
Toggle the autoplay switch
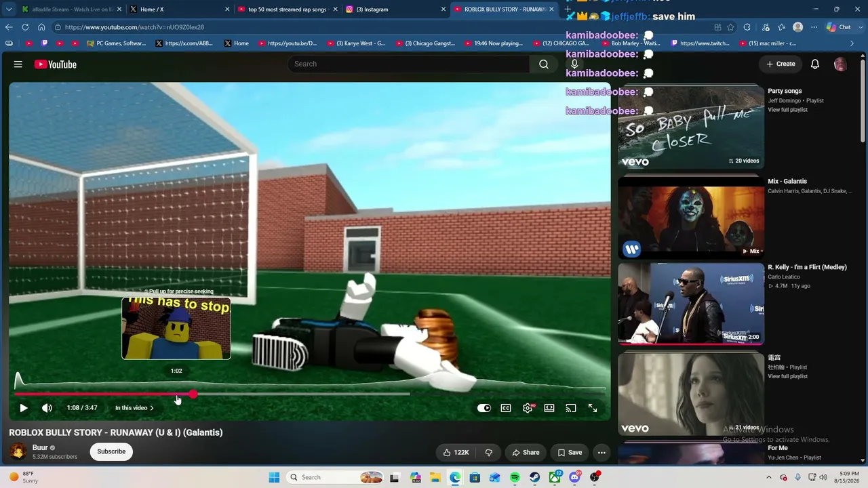pyautogui.click(x=484, y=408)
